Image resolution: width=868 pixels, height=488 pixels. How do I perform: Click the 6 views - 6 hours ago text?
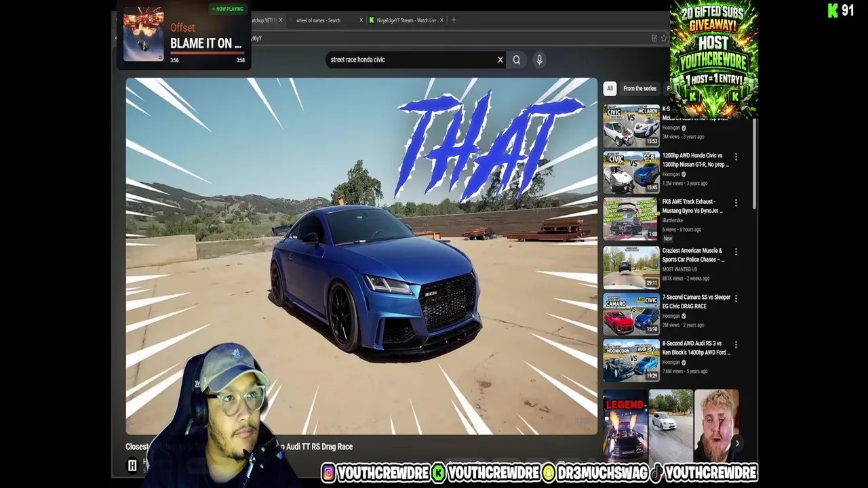click(682, 229)
